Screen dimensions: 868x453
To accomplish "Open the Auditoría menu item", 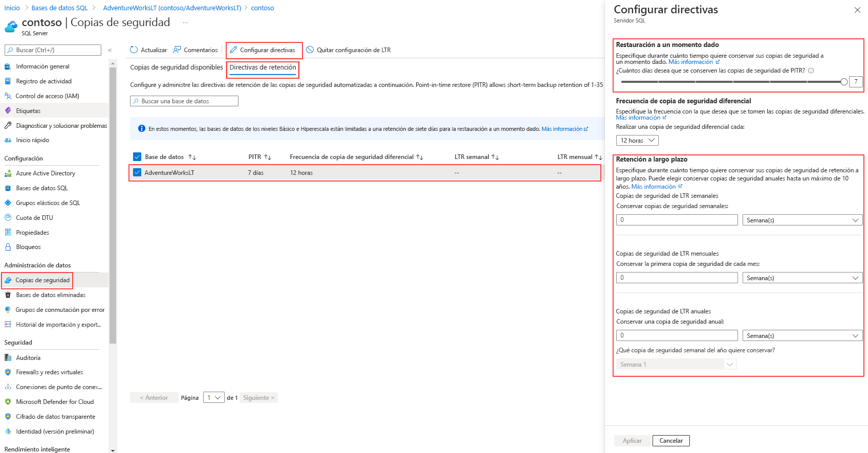I will point(28,358).
